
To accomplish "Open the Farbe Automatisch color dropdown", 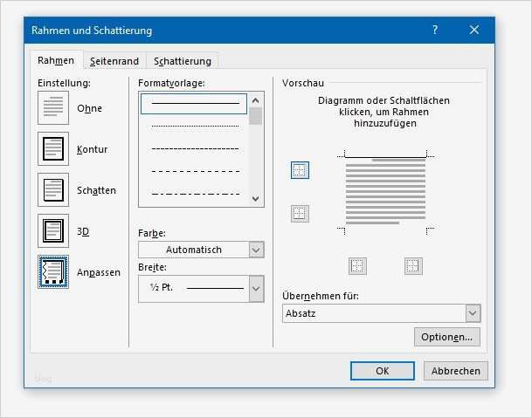I will pos(201,250).
